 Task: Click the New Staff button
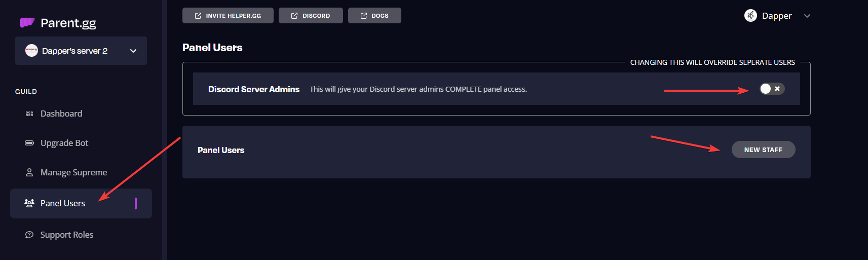click(x=764, y=150)
